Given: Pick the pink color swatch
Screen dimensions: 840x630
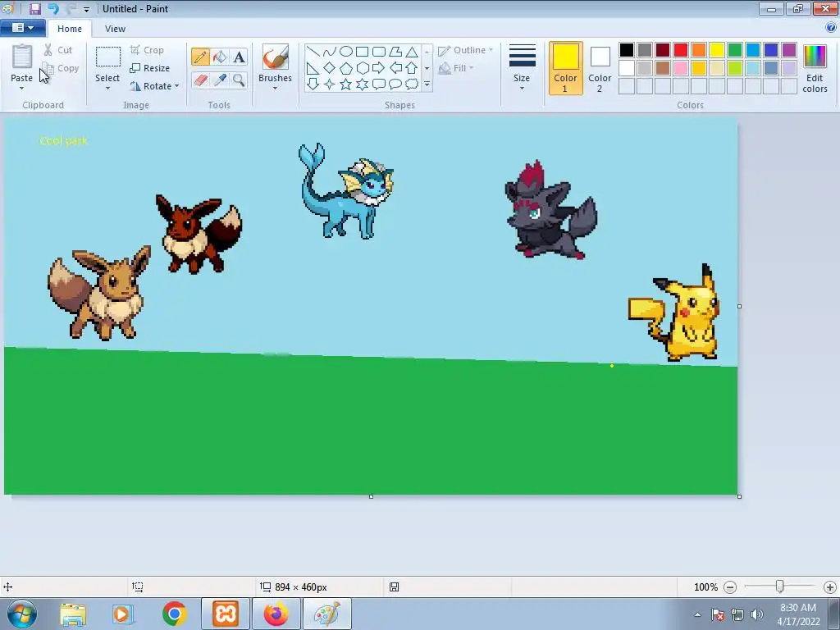Looking at the screenshot, I should 680,67.
